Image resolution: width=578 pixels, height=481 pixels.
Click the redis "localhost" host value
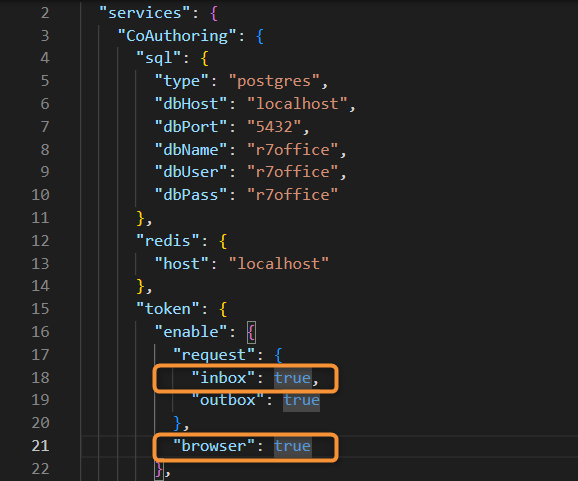(x=279, y=264)
